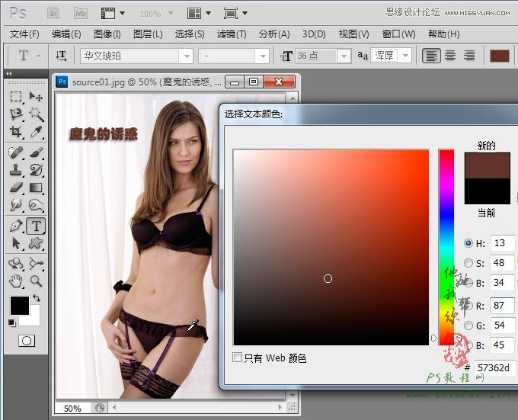Image resolution: width=518 pixels, height=420 pixels.
Task: Open the anti-aliasing method dropdown
Action: (x=405, y=55)
